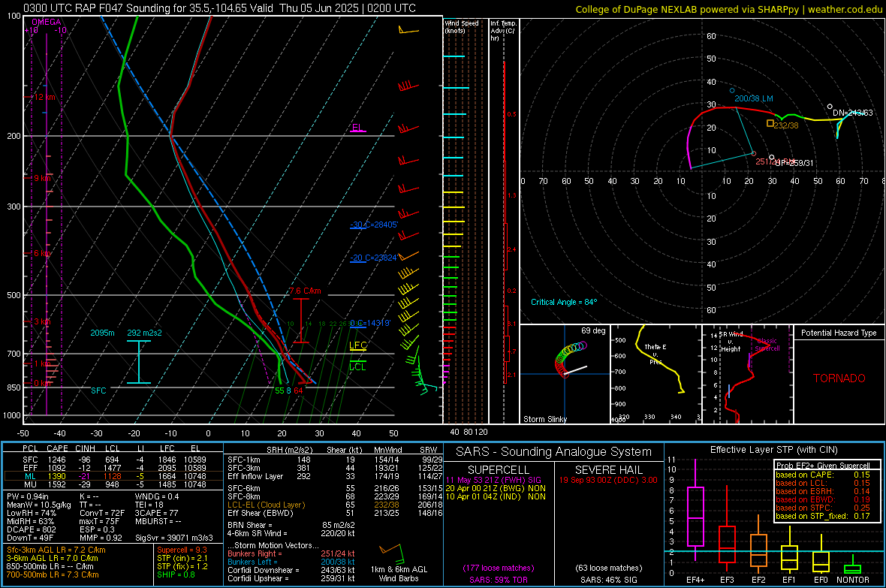The image size is (886, 588).
Task: Click the EF4+ box plot axis label
Action: [695, 580]
